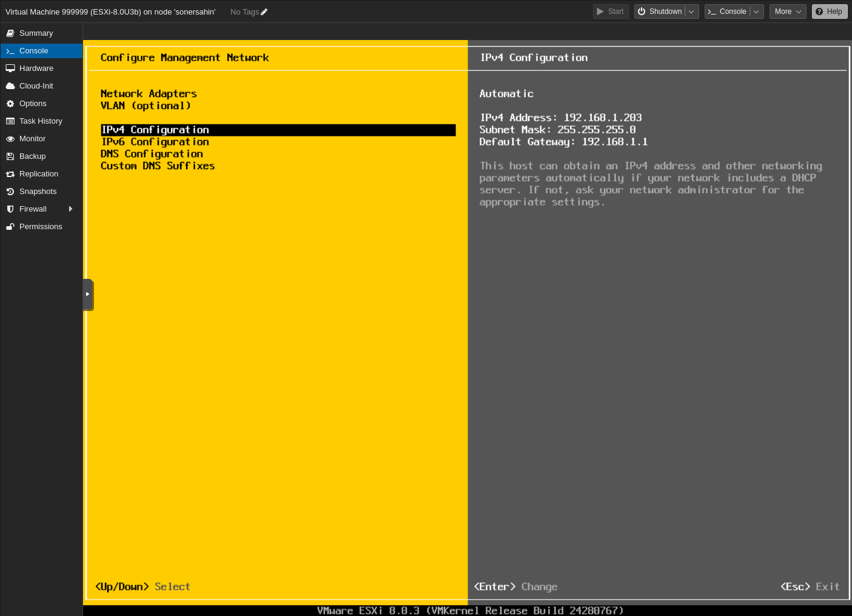Open the Shutdown dropdown arrow

coord(691,12)
